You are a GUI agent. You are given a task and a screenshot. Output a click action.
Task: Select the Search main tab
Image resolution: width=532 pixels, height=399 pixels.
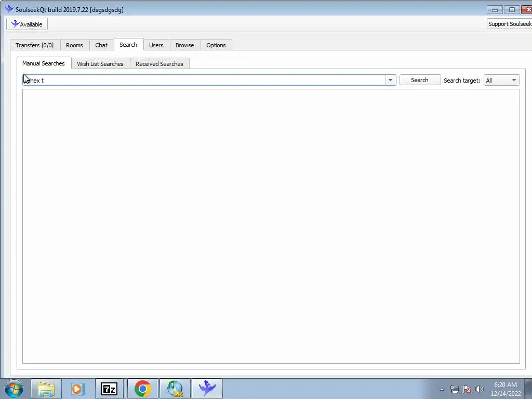pos(128,45)
